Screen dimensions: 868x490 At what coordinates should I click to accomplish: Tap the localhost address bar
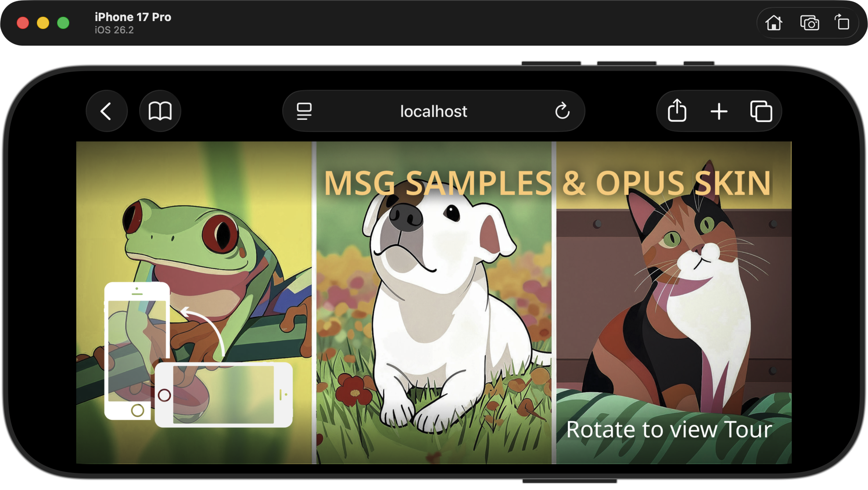coord(433,111)
